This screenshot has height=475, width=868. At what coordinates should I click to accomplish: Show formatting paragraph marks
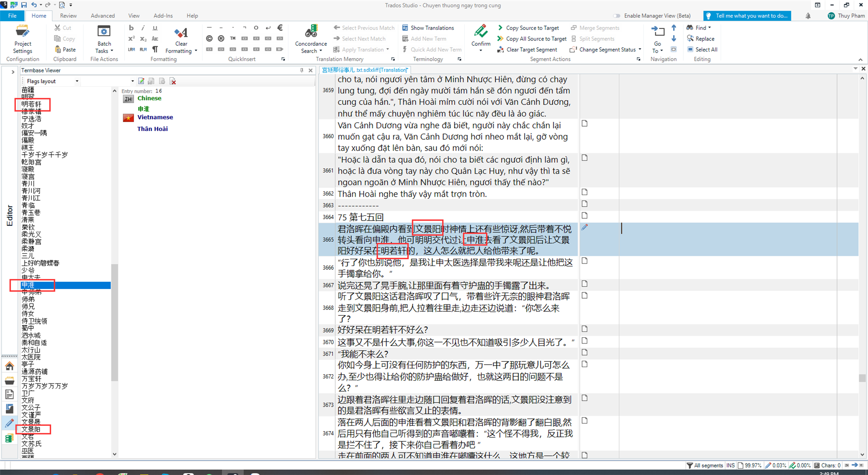coord(155,49)
